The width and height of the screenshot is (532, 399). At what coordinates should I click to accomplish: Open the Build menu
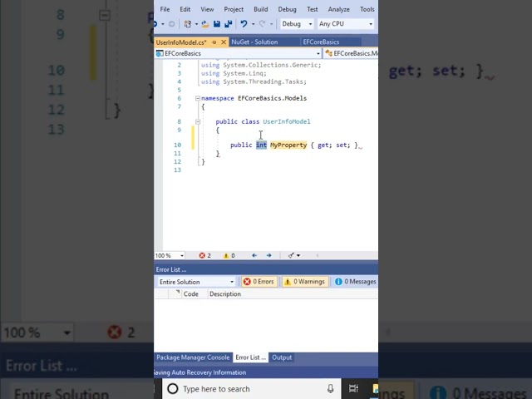pyautogui.click(x=260, y=9)
